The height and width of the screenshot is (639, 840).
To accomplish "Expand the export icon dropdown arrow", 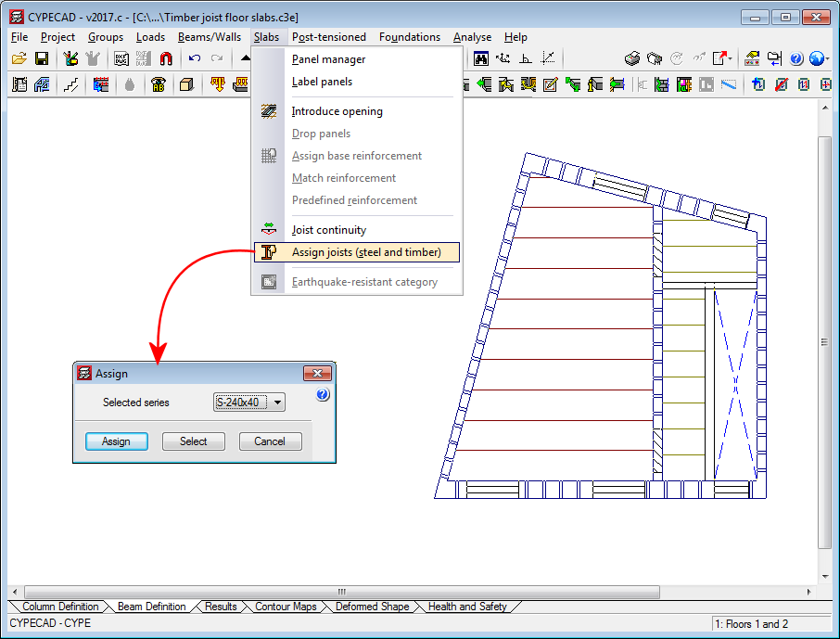I will 731,58.
